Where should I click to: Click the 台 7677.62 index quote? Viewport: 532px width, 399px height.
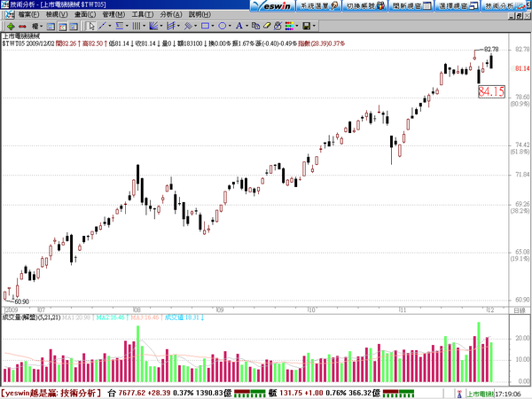coord(169,393)
